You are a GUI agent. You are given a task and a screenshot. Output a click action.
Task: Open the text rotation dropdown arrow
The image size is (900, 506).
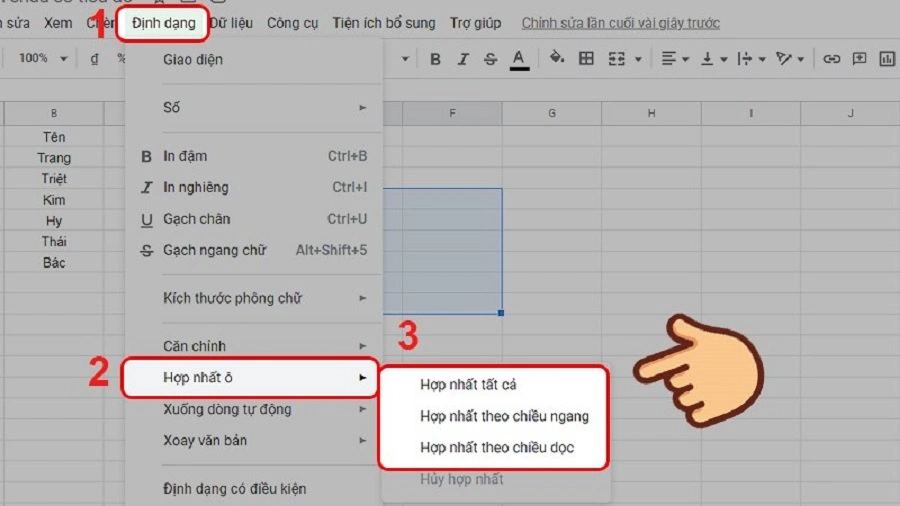(801, 59)
